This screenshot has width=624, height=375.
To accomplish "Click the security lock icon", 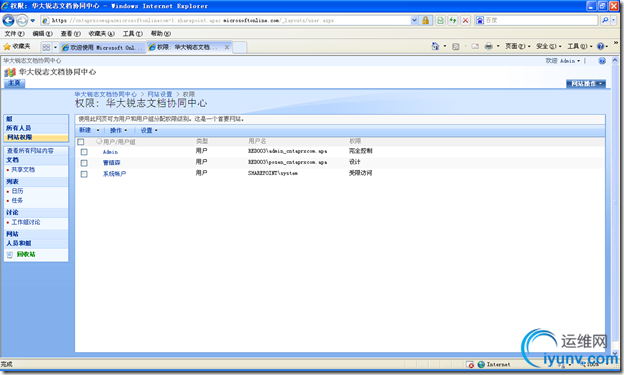I will pyautogui.click(x=425, y=20).
